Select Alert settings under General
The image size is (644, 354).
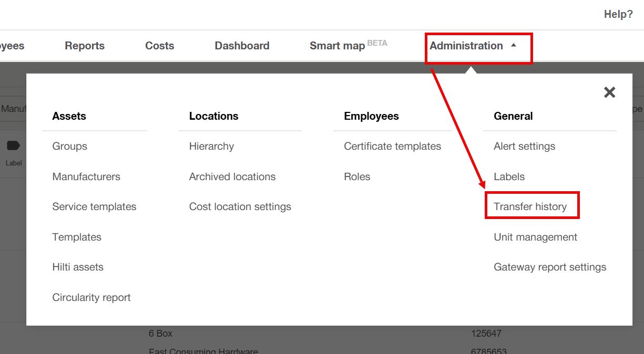pos(524,147)
